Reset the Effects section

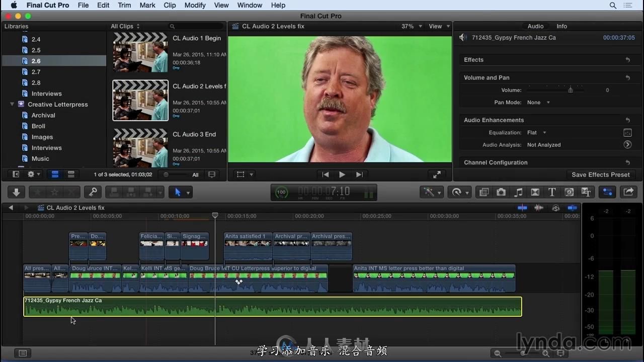[x=628, y=60]
